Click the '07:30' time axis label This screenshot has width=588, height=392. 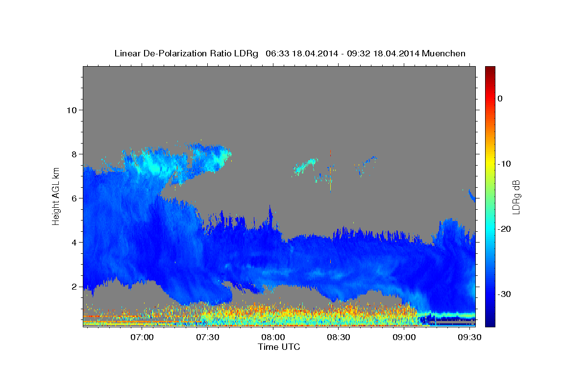point(208,338)
